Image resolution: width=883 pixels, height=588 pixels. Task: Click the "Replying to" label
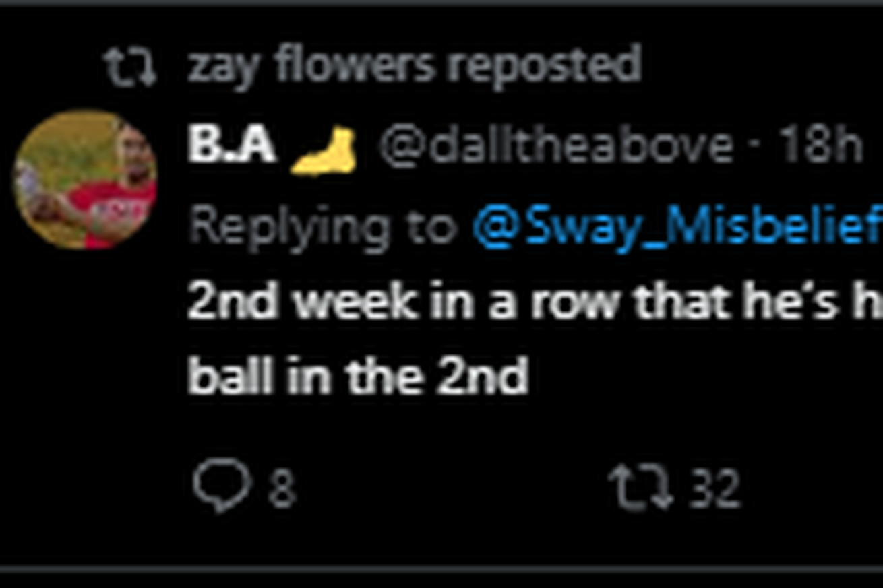coord(322,228)
